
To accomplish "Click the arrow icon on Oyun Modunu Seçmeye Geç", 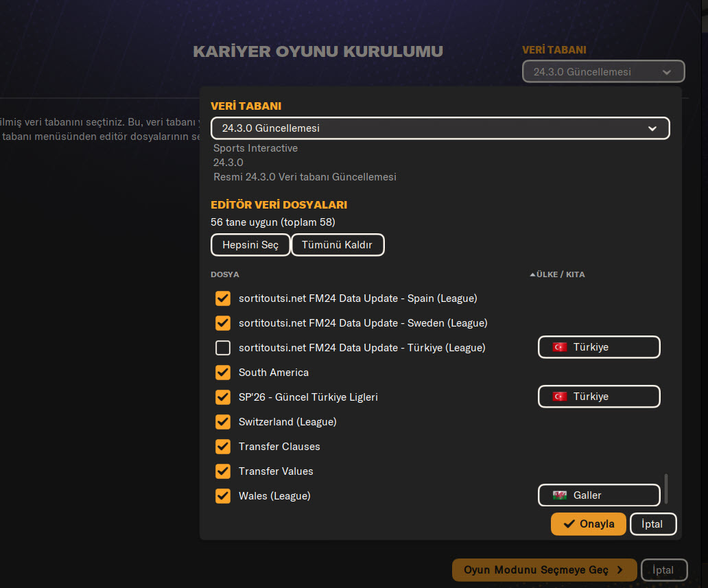I will click(x=619, y=569).
